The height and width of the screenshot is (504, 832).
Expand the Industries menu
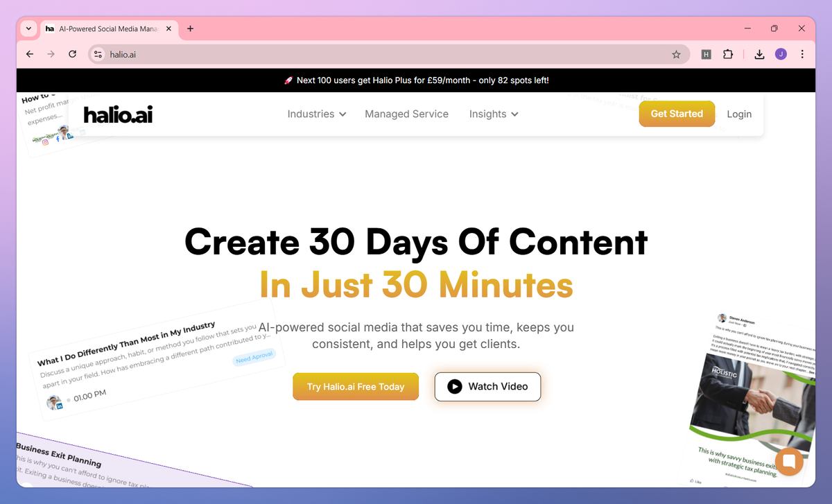point(317,114)
